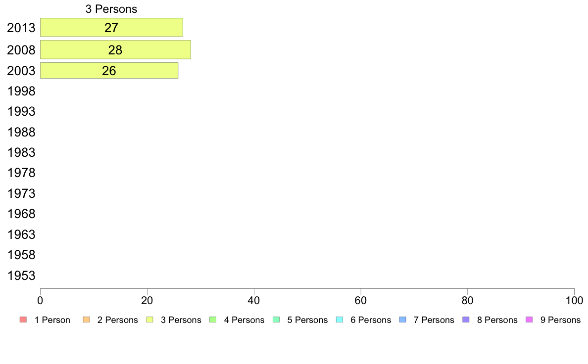Click the 9 Persons legend label text
588x364 pixels.
pyautogui.click(x=561, y=320)
